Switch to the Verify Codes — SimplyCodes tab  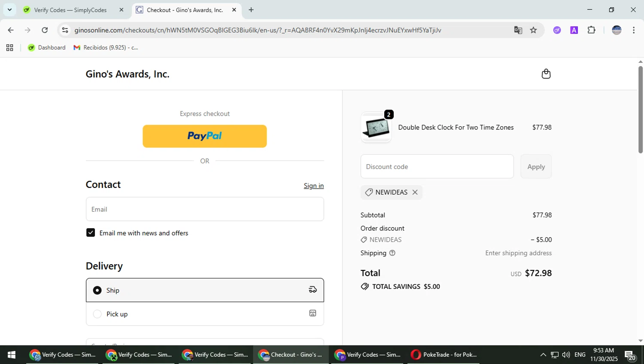(70, 10)
